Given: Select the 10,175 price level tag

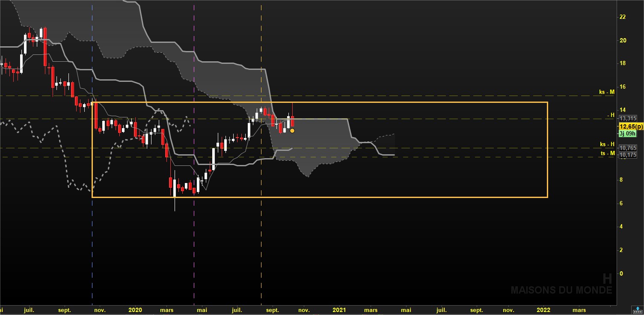Looking at the screenshot, I should click(x=628, y=155).
